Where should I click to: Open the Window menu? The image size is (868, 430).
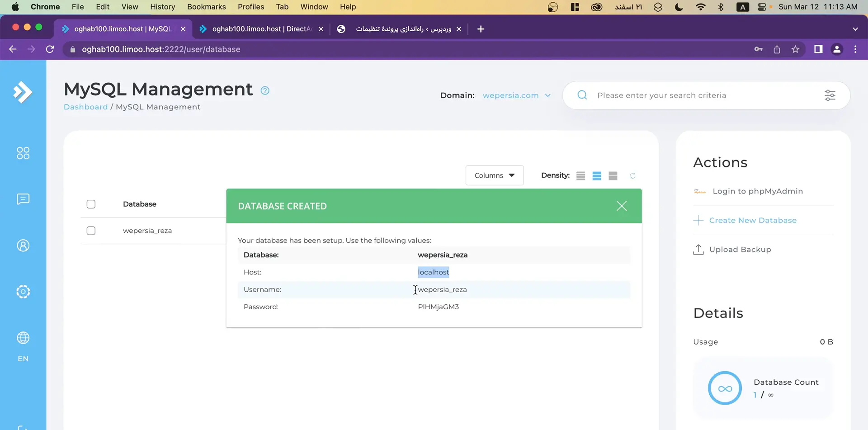(x=314, y=7)
